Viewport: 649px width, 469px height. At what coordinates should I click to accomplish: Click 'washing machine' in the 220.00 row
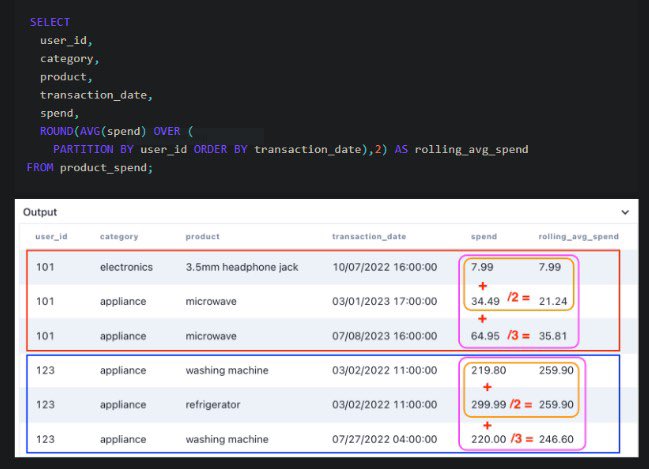(x=227, y=439)
